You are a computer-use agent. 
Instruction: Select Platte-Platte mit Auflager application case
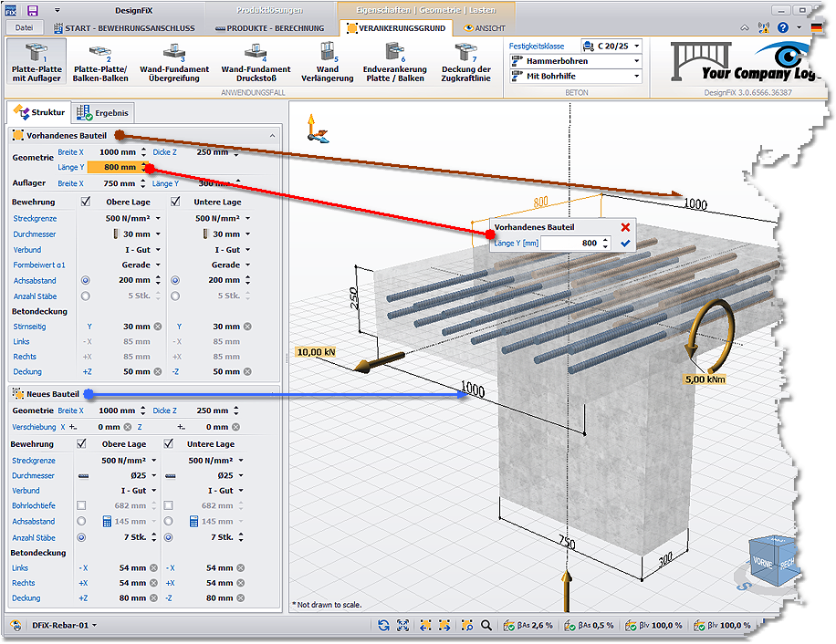pyautogui.click(x=37, y=62)
